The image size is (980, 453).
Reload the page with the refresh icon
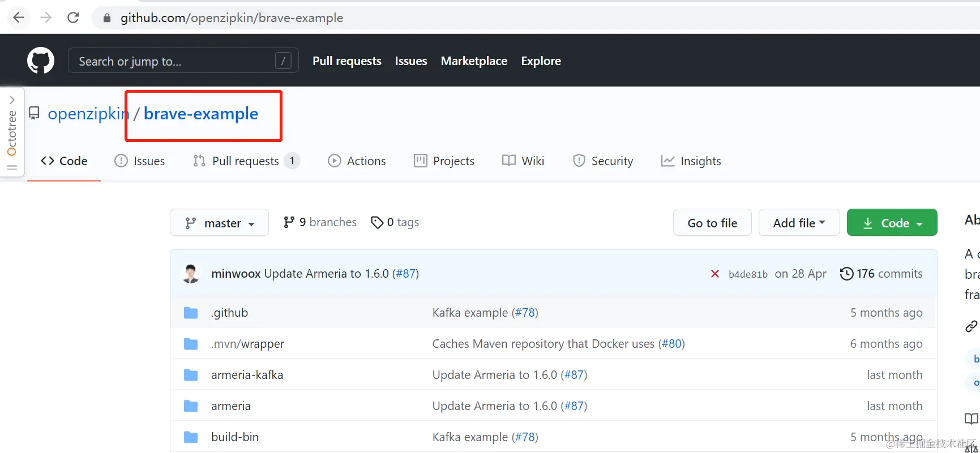tap(73, 18)
